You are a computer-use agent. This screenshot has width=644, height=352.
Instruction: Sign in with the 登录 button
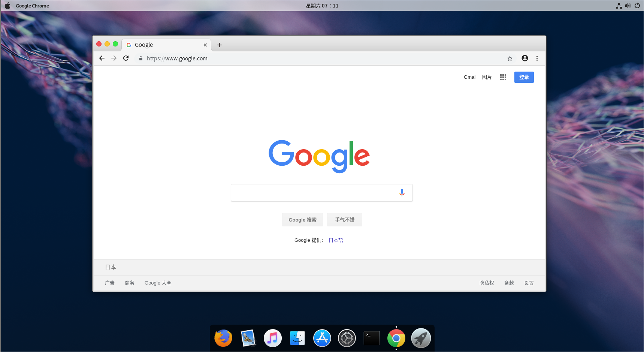[524, 77]
